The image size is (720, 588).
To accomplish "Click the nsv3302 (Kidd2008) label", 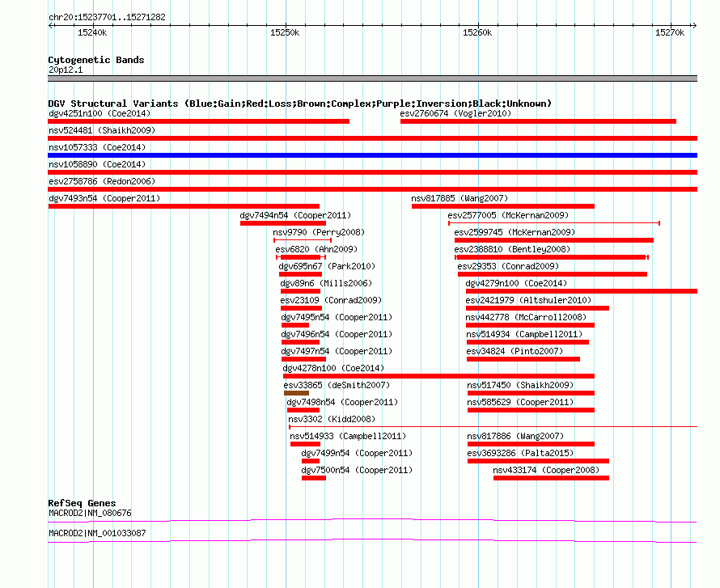I will [332, 419].
